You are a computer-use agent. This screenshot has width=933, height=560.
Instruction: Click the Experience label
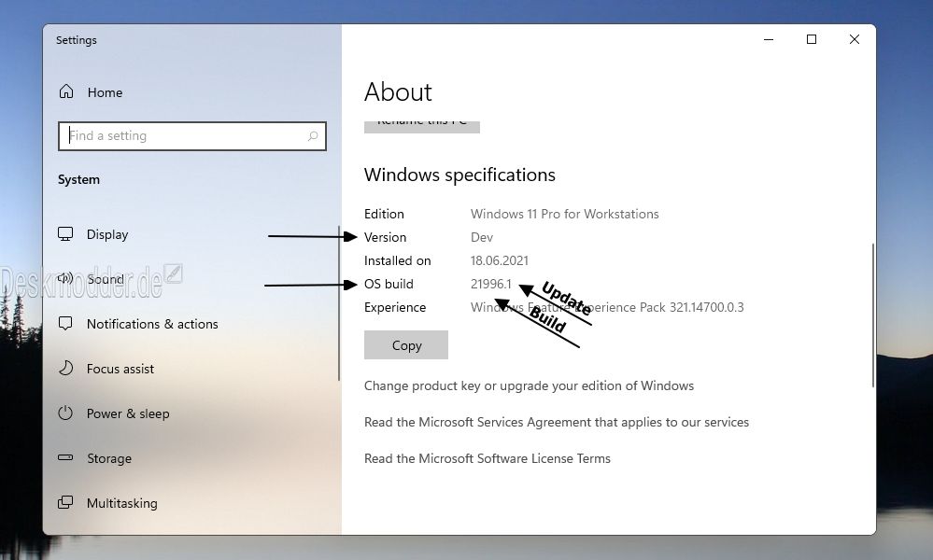[395, 307]
